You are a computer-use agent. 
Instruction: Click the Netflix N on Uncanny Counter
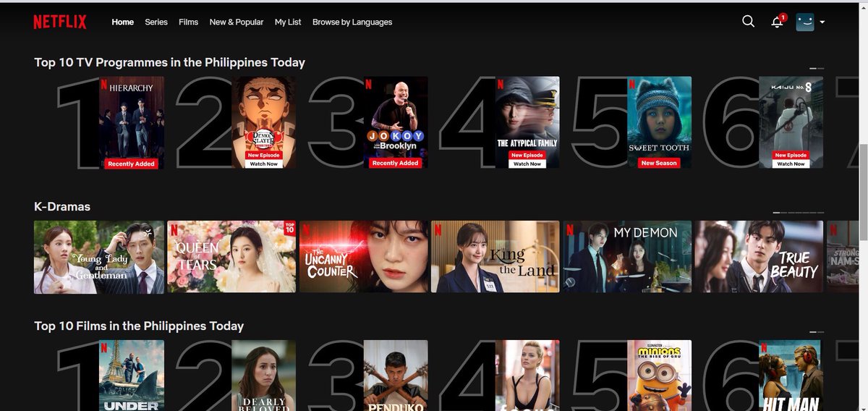point(307,229)
